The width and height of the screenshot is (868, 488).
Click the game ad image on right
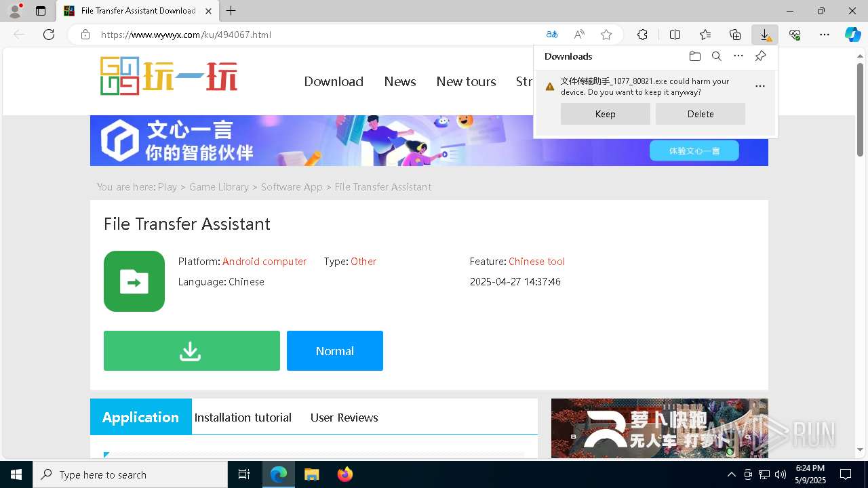(659, 428)
